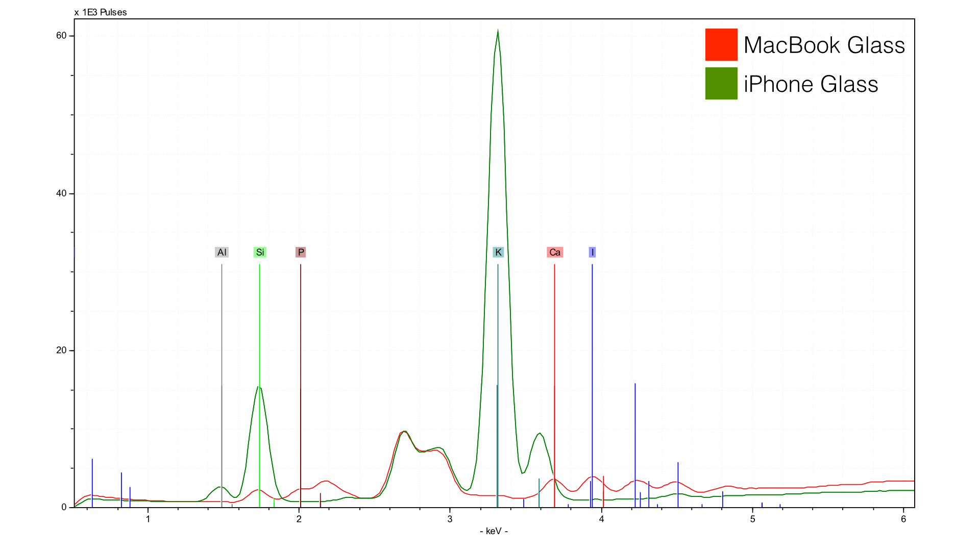Click the green iPhone Glass legend swatch
Image resolution: width=980 pixels, height=551 pixels.
coord(721,83)
